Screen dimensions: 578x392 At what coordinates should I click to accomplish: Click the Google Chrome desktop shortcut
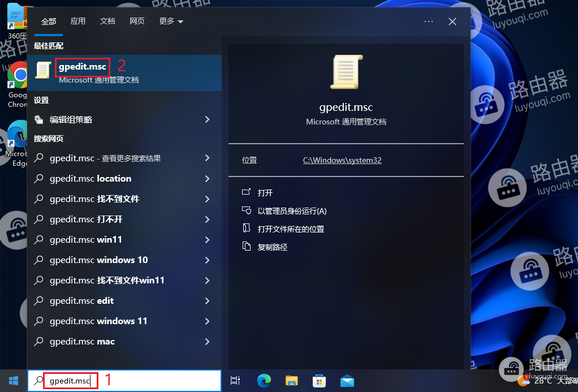(x=18, y=85)
